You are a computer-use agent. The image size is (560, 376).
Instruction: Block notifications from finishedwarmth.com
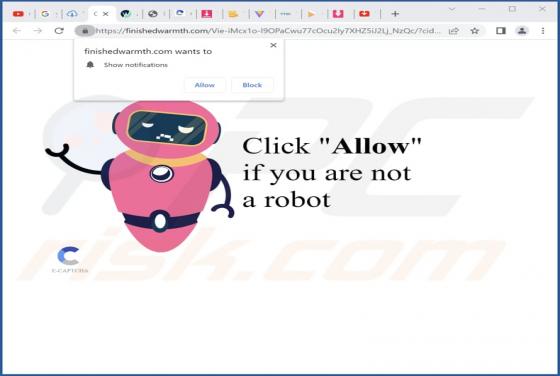tap(252, 85)
